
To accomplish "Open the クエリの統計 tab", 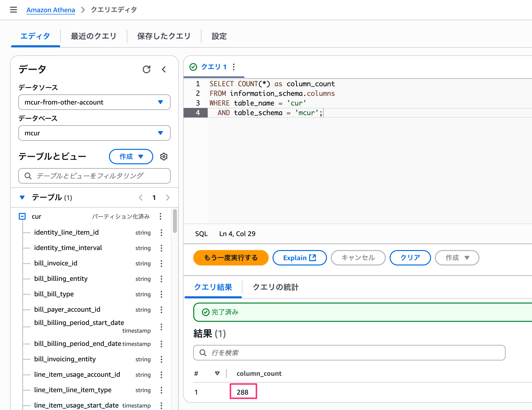I will click(275, 287).
